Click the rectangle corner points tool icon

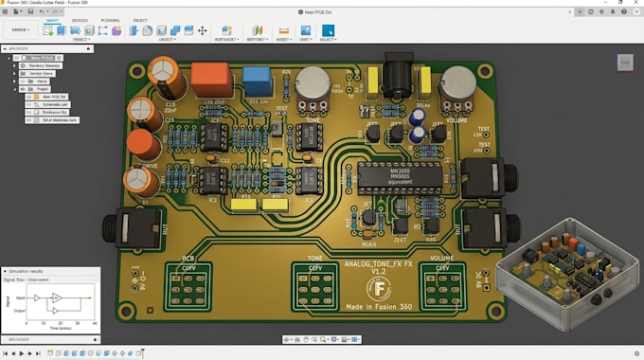[x=102, y=30]
